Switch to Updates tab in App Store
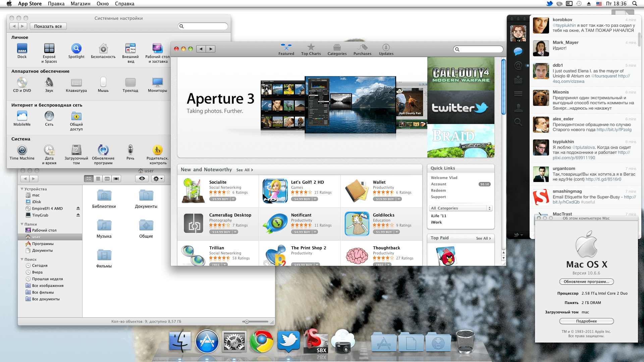Image resolution: width=644 pixels, height=362 pixels. pos(386,49)
